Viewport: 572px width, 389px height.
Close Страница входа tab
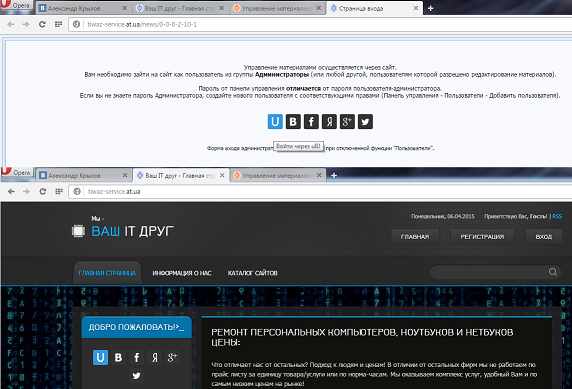pos(416,8)
